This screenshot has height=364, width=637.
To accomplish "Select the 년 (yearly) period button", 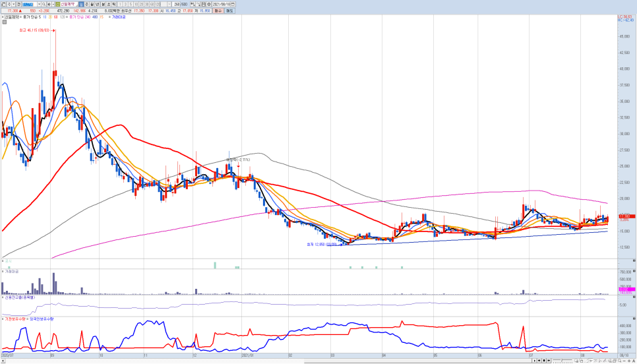I will point(97,4).
